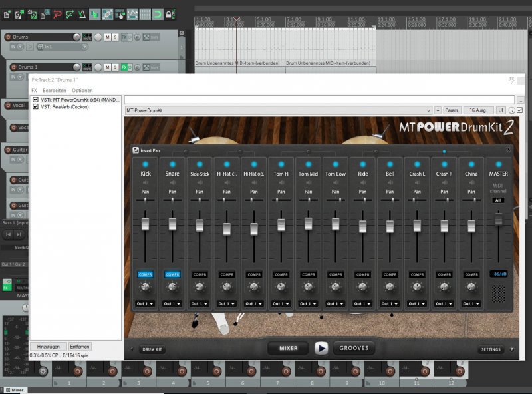Uncheck the VSTi MT-PowerDrumKit plugin checkbox

click(x=35, y=100)
